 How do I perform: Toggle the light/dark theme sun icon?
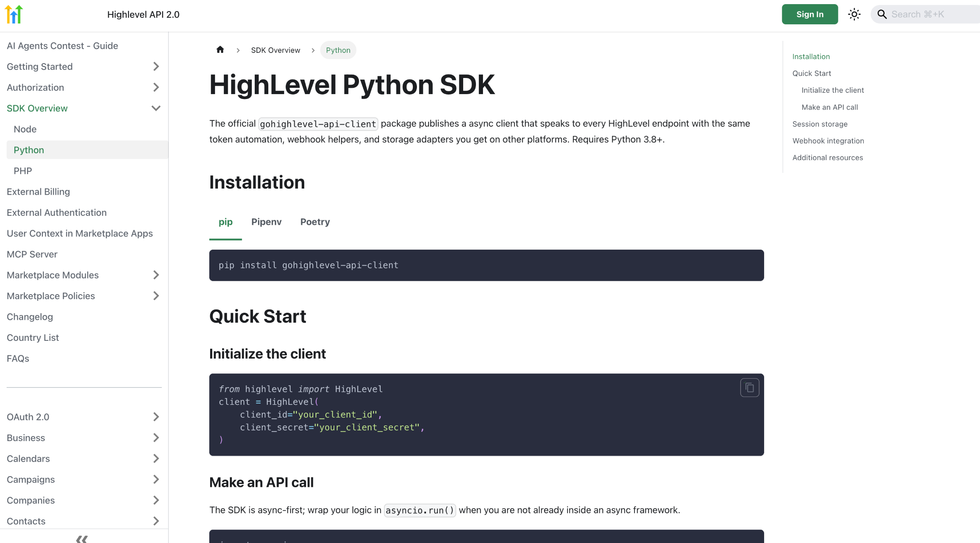854,14
